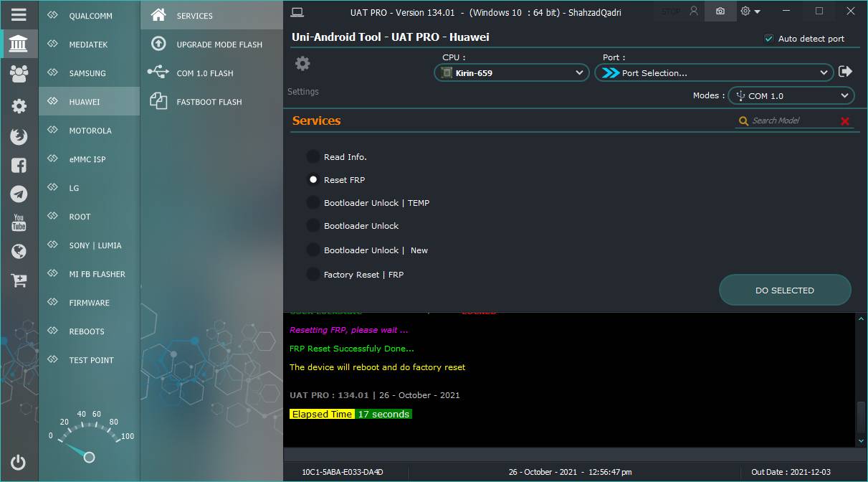This screenshot has height=482, width=868.
Task: Open the Huawei section
Action: click(89, 101)
